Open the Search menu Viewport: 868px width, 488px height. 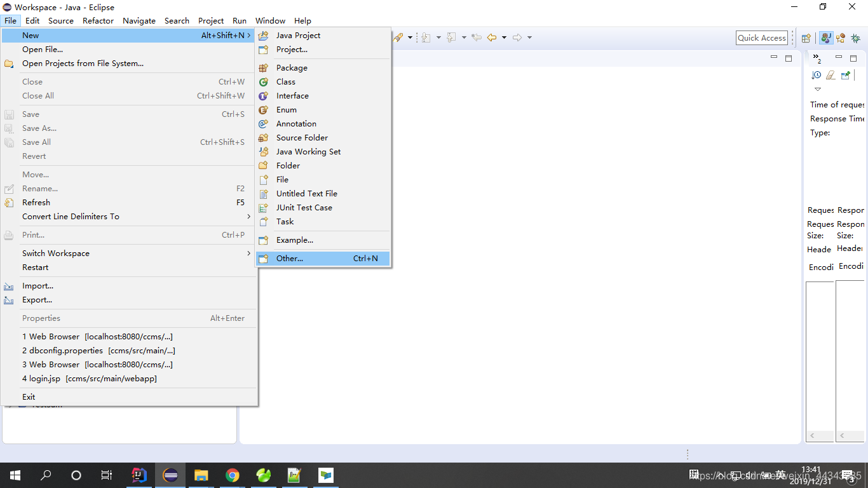point(177,20)
